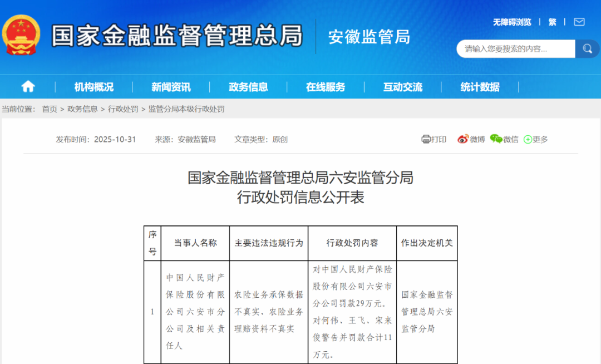Open breadcrumb 监管分局本级行政处罚
Image resolution: width=601 pixels, height=364 pixels.
pyautogui.click(x=186, y=109)
